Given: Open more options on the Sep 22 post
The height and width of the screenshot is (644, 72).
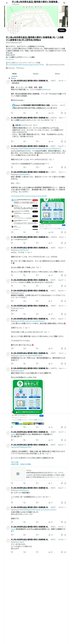Looking at the screenshot, I should [x=65, y=146].
